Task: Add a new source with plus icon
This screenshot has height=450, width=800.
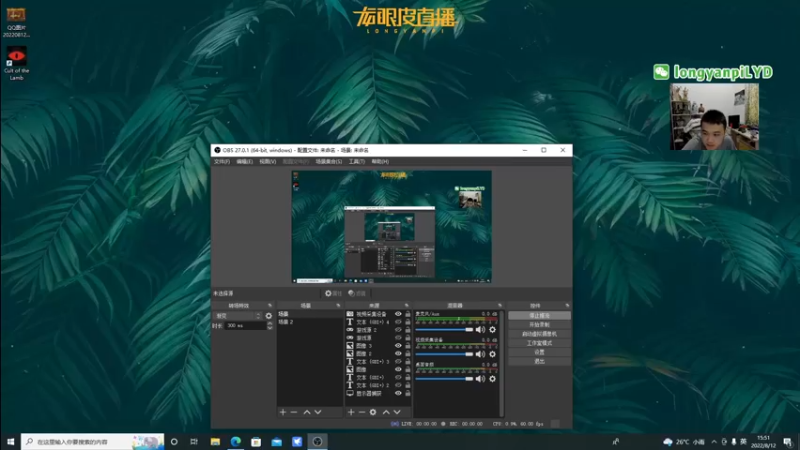Action: tap(351, 412)
